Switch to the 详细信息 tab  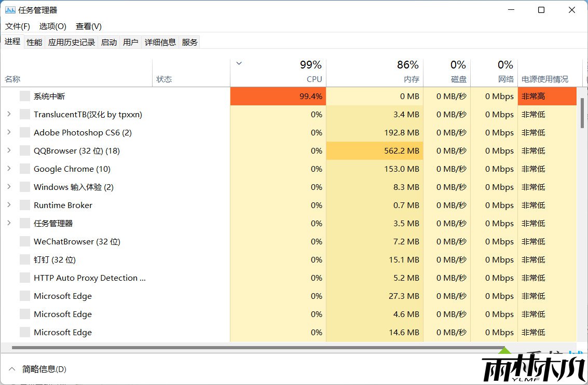(x=160, y=43)
